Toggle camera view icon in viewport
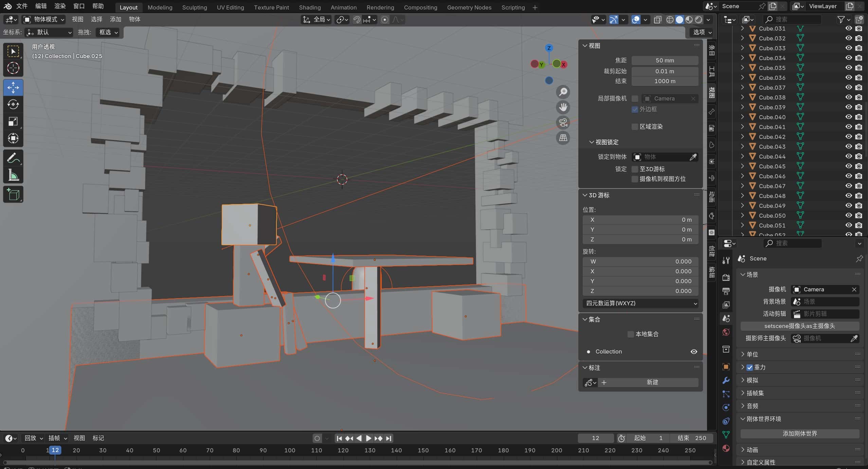868x469 pixels. tap(563, 123)
